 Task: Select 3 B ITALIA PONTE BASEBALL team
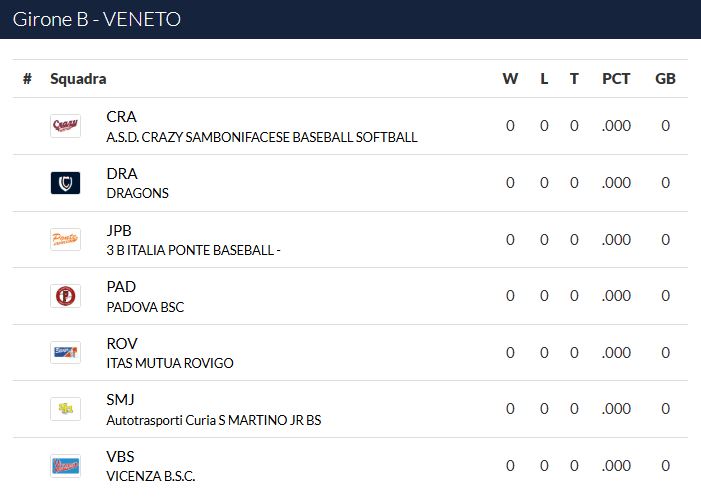[193, 250]
